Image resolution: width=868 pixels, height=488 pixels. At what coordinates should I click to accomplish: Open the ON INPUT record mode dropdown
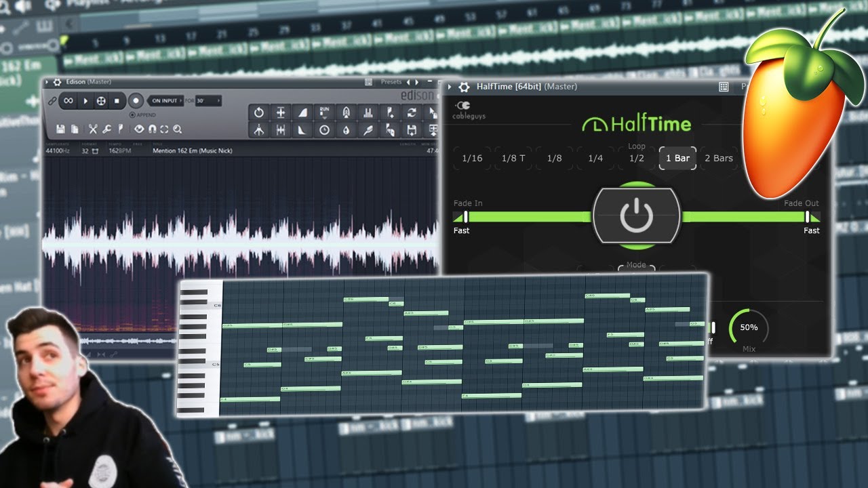pos(166,101)
